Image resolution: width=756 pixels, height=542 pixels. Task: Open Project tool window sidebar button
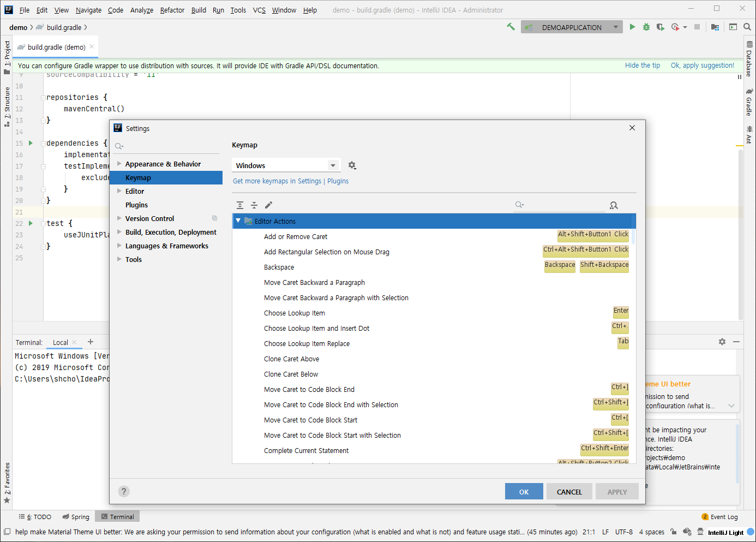point(7,57)
